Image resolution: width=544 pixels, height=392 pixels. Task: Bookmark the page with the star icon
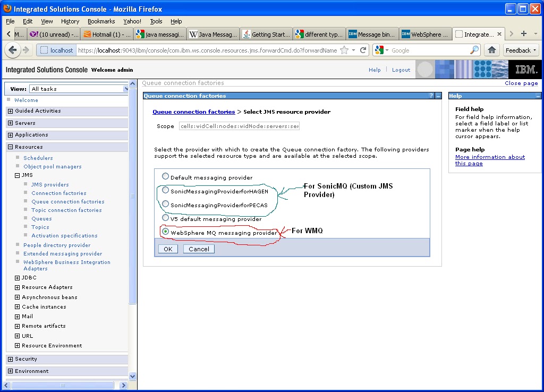[344, 50]
